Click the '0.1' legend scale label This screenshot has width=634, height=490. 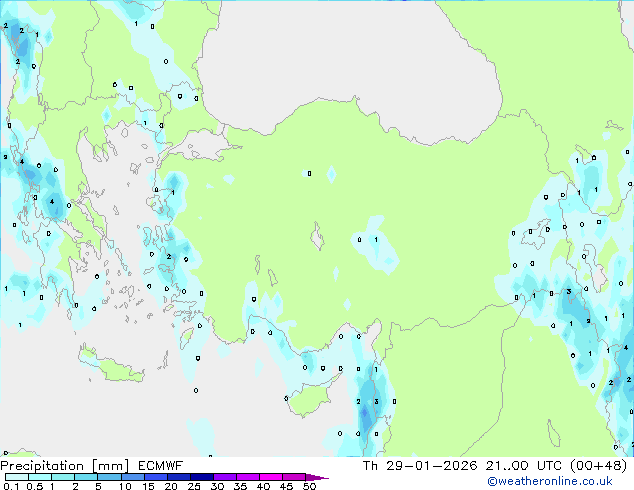coord(11,486)
